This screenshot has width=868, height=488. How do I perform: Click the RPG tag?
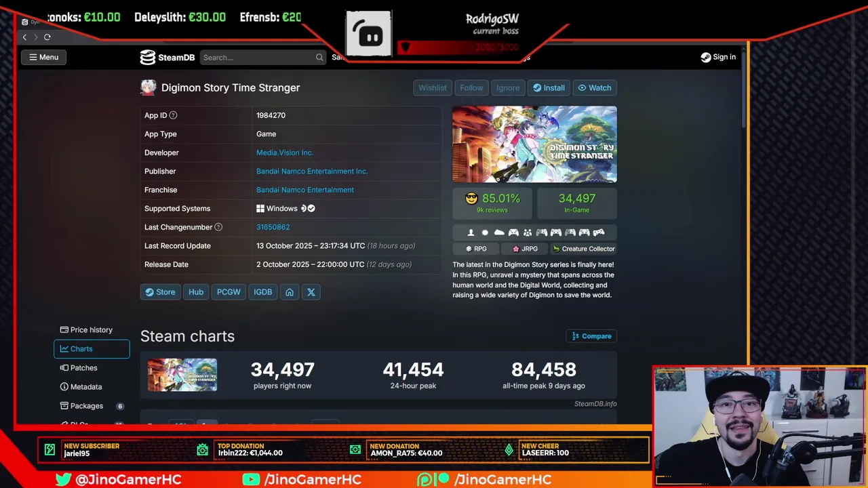click(476, 249)
